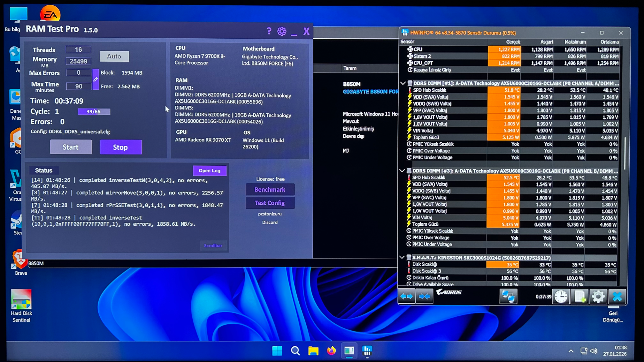Screen dimensions: 644x362
Task: Click the Scrollbar button in Status panel
Action: (x=213, y=246)
